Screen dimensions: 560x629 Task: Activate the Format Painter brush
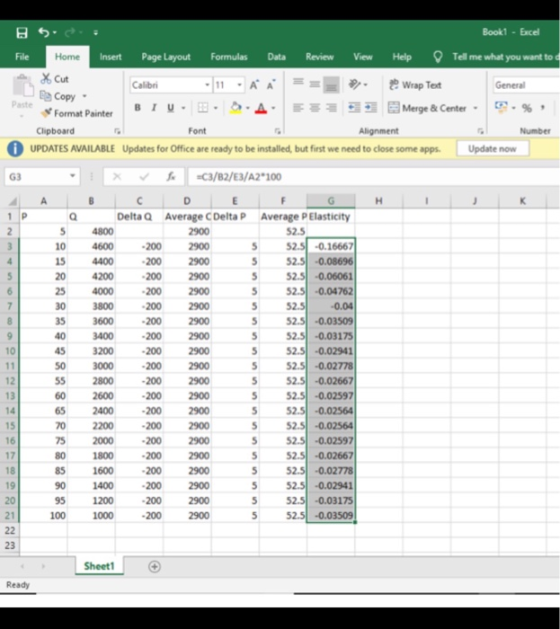coord(46,114)
